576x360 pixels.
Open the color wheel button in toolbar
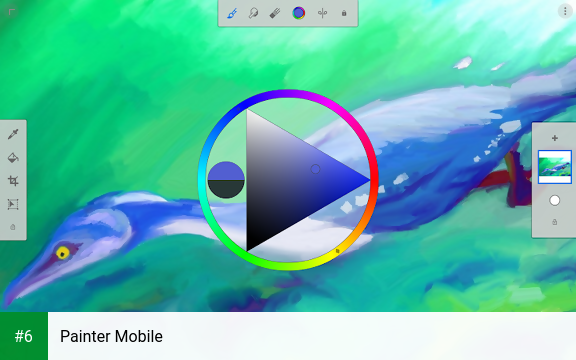pyautogui.click(x=299, y=13)
